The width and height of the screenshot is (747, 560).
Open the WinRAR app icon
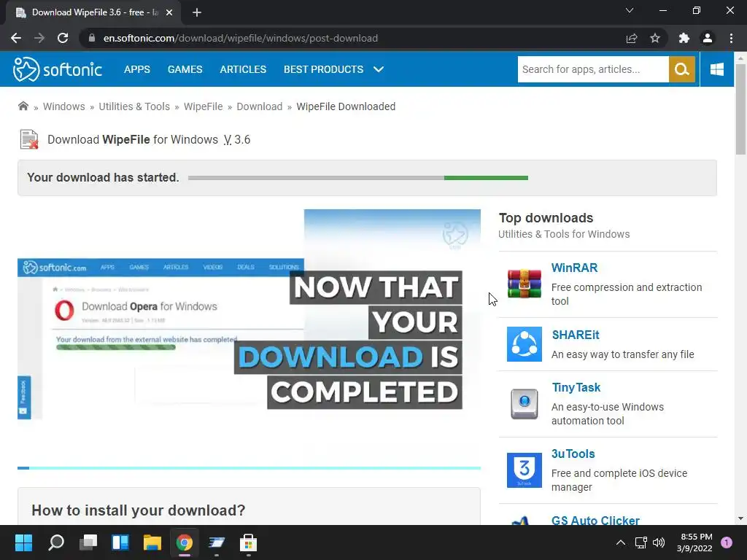[524, 284]
